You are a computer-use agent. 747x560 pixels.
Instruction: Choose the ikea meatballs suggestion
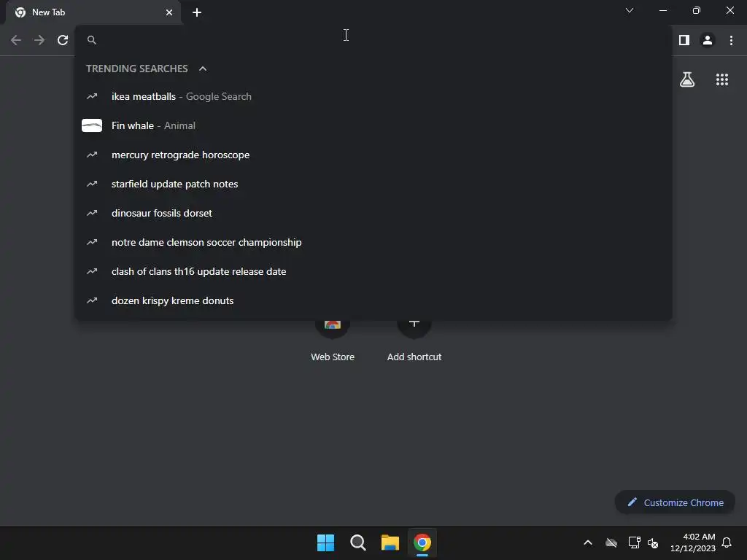point(373,97)
